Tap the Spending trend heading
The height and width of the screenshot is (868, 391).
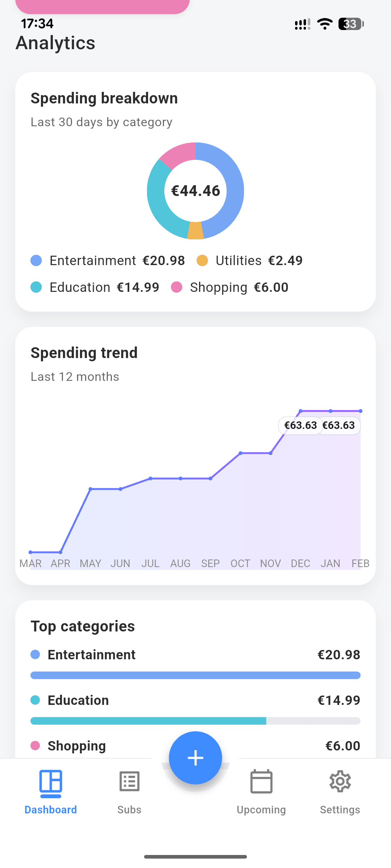pos(84,353)
